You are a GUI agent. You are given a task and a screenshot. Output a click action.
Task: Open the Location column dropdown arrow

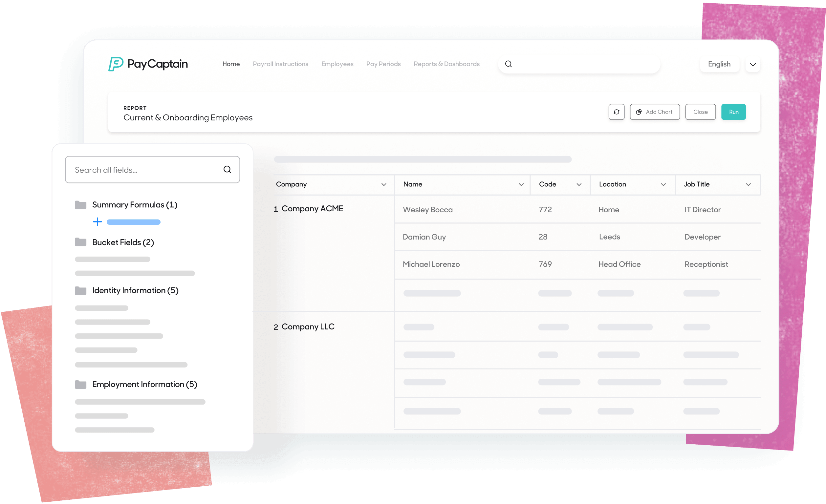click(x=663, y=185)
